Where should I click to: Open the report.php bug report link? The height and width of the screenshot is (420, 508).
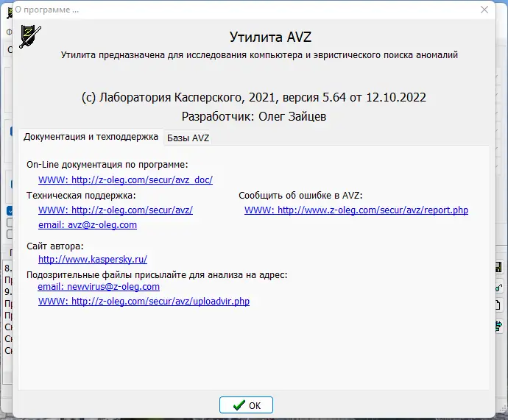pyautogui.click(x=356, y=210)
